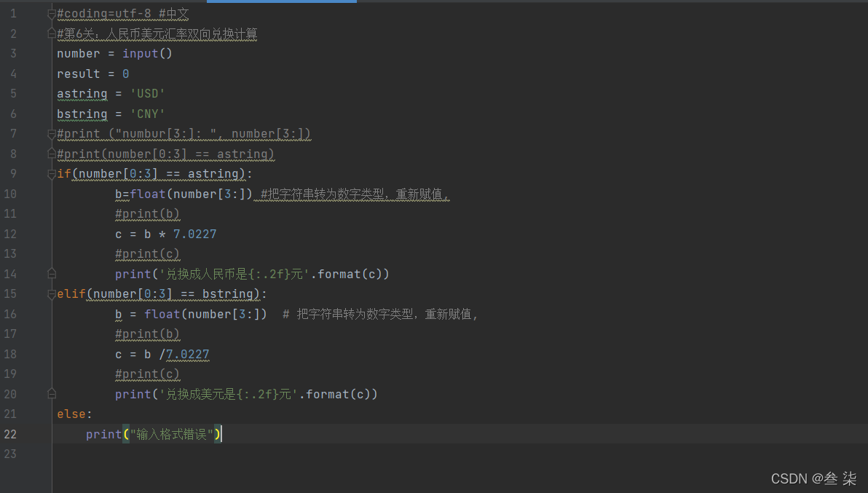The width and height of the screenshot is (868, 493).
Task: Click the 'c = b /7.0227' statement
Action: [162, 355]
